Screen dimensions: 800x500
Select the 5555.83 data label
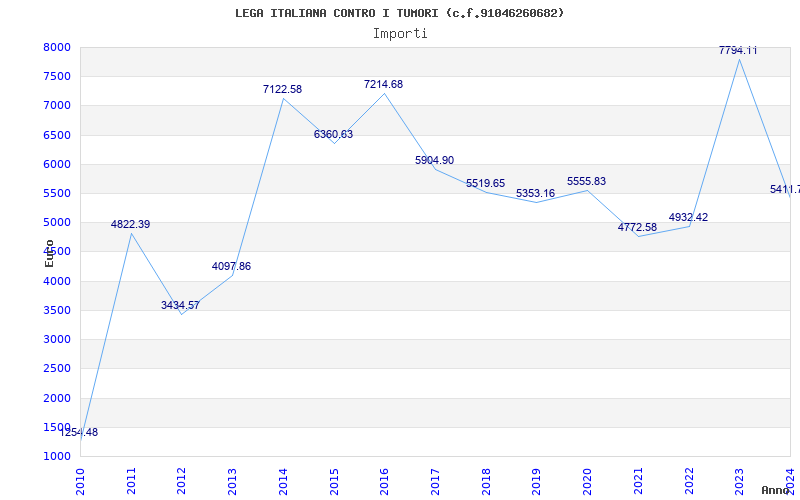[x=586, y=182]
